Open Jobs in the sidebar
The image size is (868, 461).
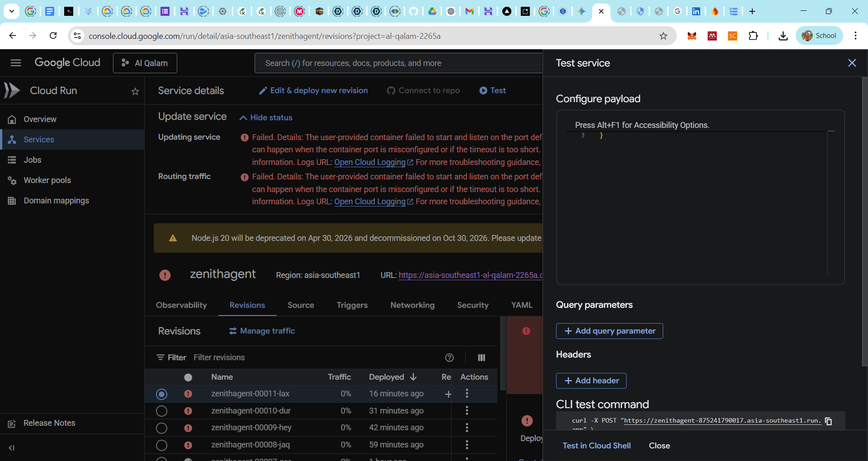(x=72, y=160)
